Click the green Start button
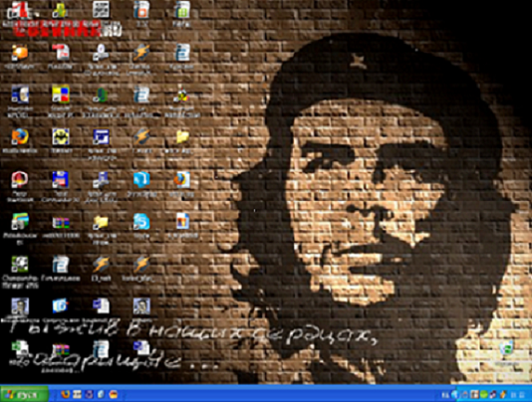This screenshot has height=402, width=532. tap(24, 395)
